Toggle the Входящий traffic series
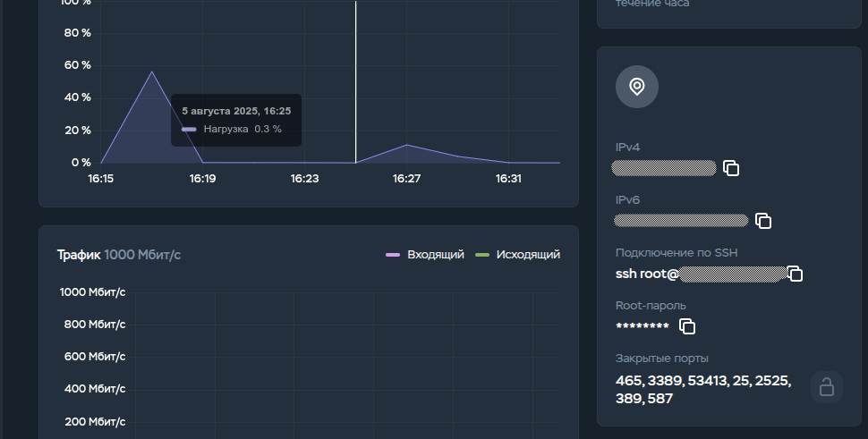 pyautogui.click(x=425, y=255)
